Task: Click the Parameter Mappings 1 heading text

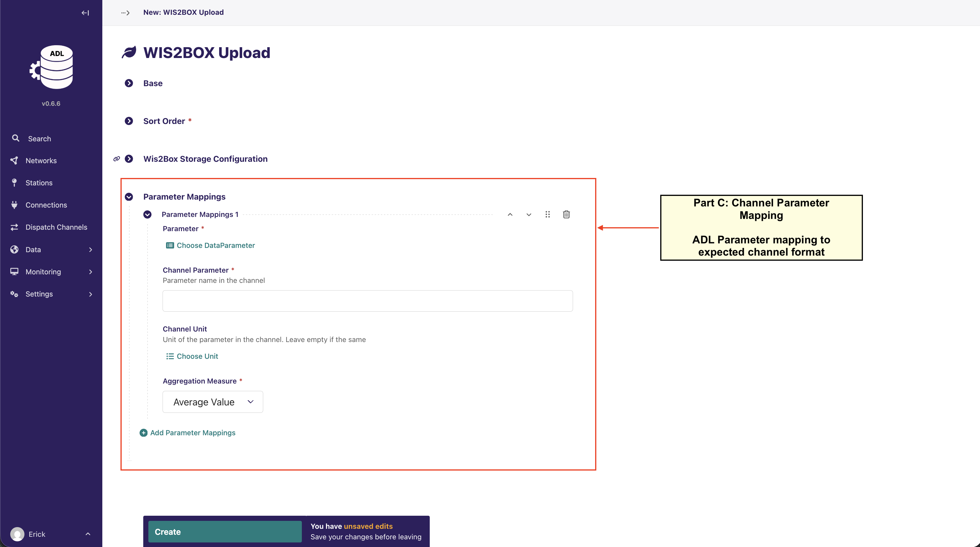Action: click(x=200, y=214)
